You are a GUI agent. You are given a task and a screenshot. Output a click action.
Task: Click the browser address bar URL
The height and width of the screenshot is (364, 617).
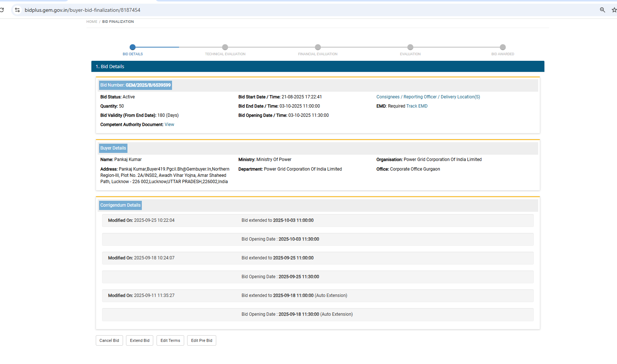point(83,10)
